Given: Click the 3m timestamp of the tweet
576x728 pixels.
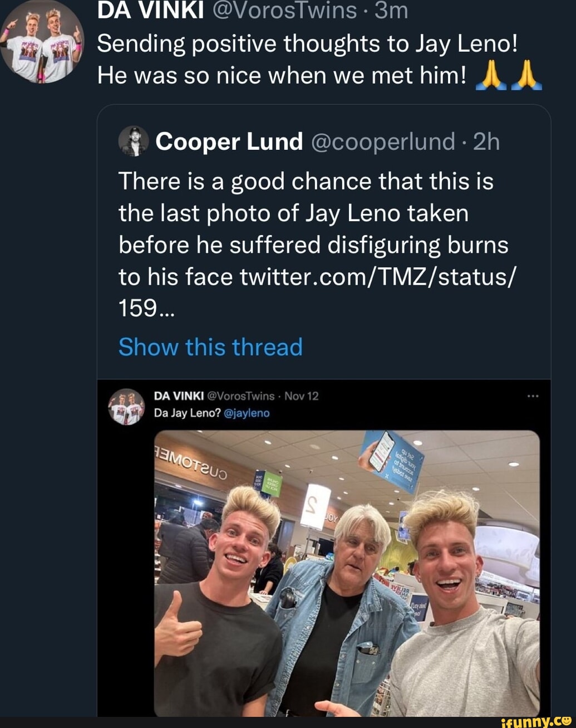Looking at the screenshot, I should point(391,10).
